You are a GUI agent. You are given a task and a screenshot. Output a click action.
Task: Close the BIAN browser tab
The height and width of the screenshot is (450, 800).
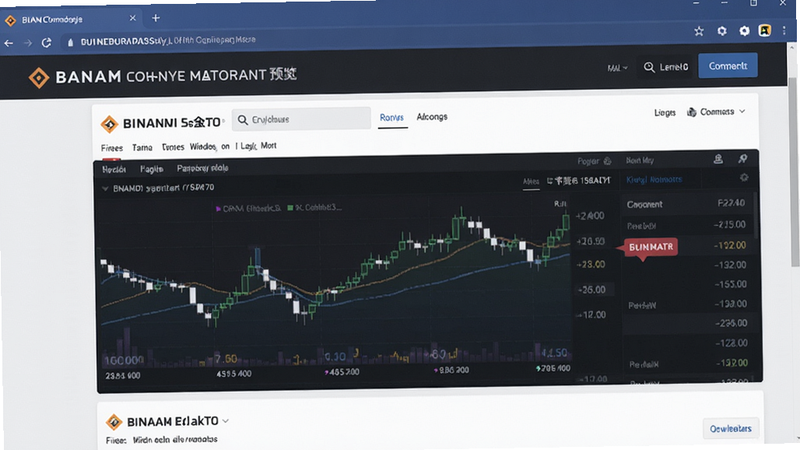pyautogui.click(x=133, y=18)
